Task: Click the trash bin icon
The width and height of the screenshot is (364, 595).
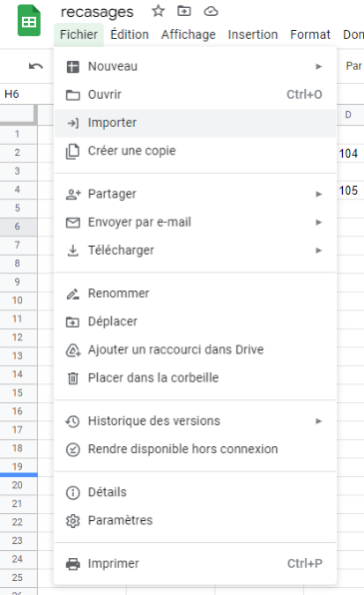Action: pyautogui.click(x=73, y=378)
